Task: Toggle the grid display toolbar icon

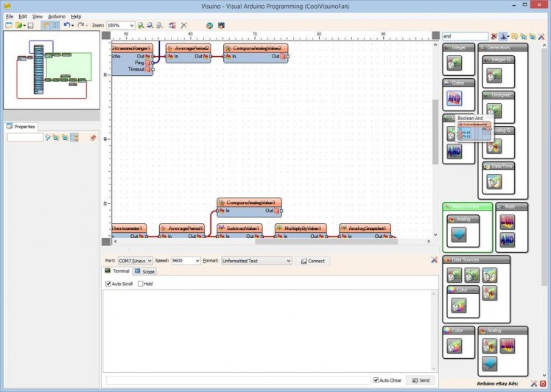Action: (56, 25)
